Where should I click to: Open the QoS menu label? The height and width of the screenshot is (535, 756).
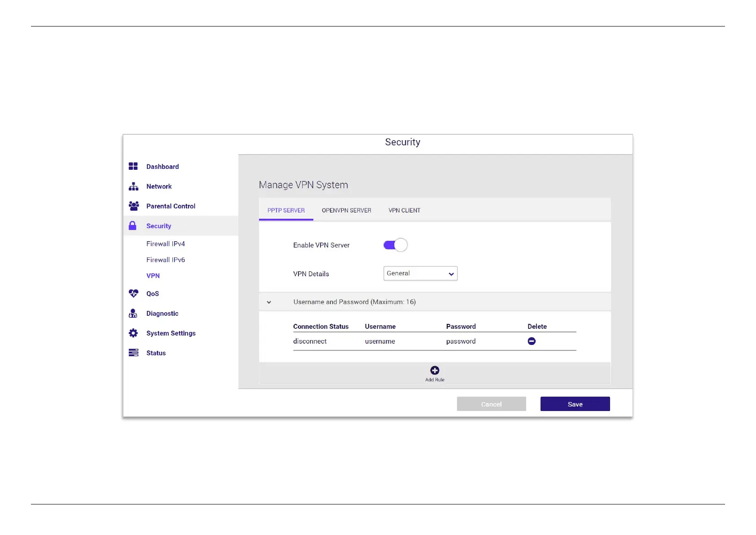click(x=153, y=293)
